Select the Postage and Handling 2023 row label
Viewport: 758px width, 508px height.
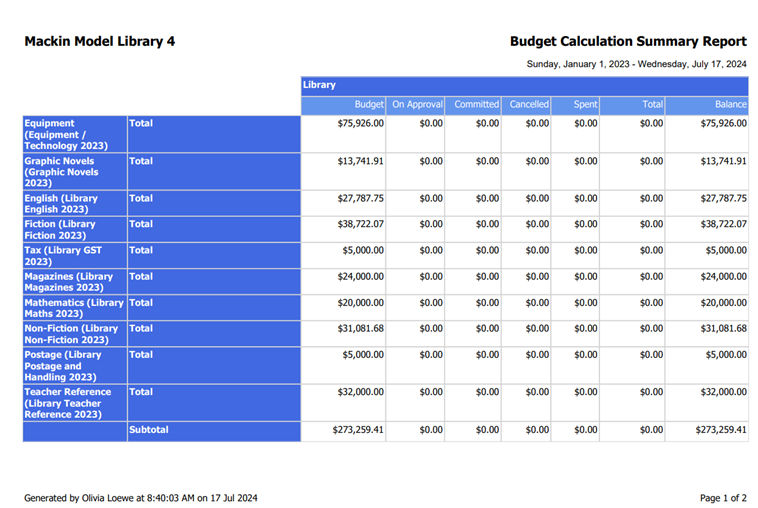pos(75,365)
